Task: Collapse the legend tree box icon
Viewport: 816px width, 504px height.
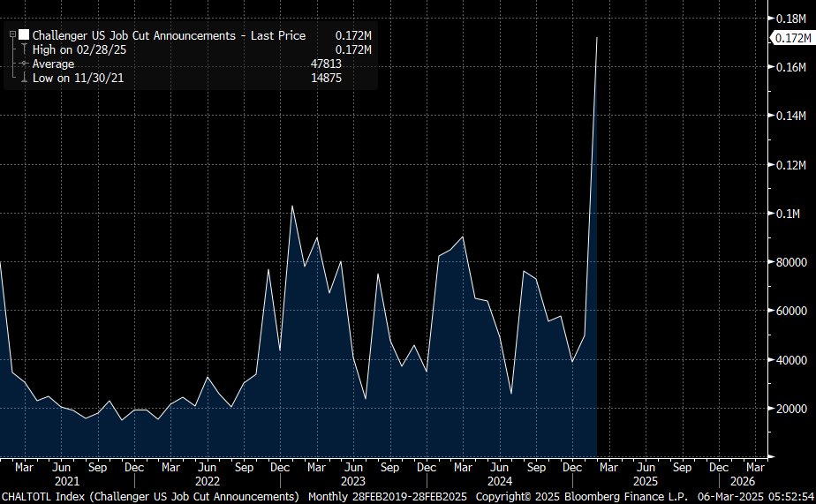Action: 12,34
